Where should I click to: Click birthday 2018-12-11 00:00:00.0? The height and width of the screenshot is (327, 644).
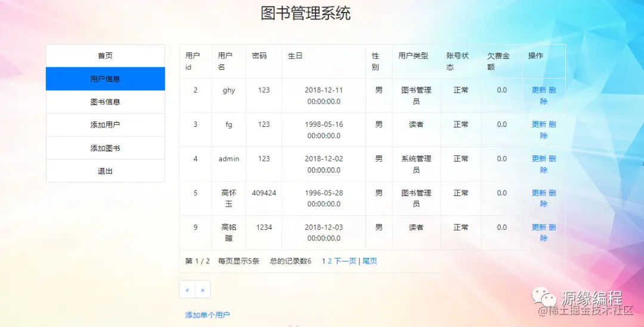click(x=324, y=95)
